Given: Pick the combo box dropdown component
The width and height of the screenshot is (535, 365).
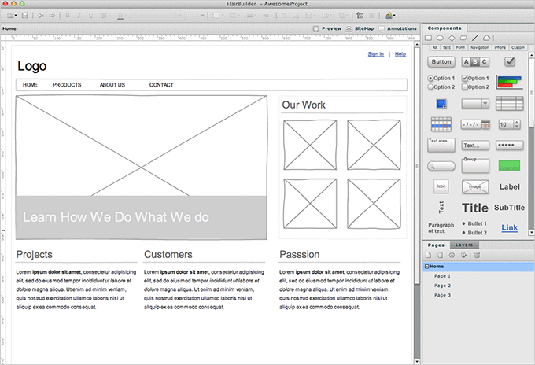Looking at the screenshot, I should (475, 103).
